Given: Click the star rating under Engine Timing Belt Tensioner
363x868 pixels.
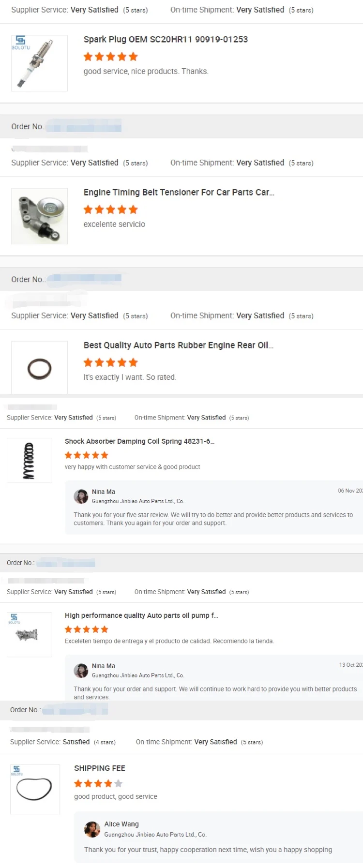Looking at the screenshot, I should pyautogui.click(x=111, y=210).
